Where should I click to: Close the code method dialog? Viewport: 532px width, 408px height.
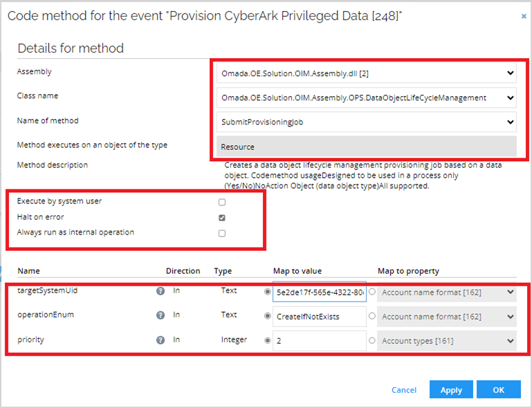524,17
